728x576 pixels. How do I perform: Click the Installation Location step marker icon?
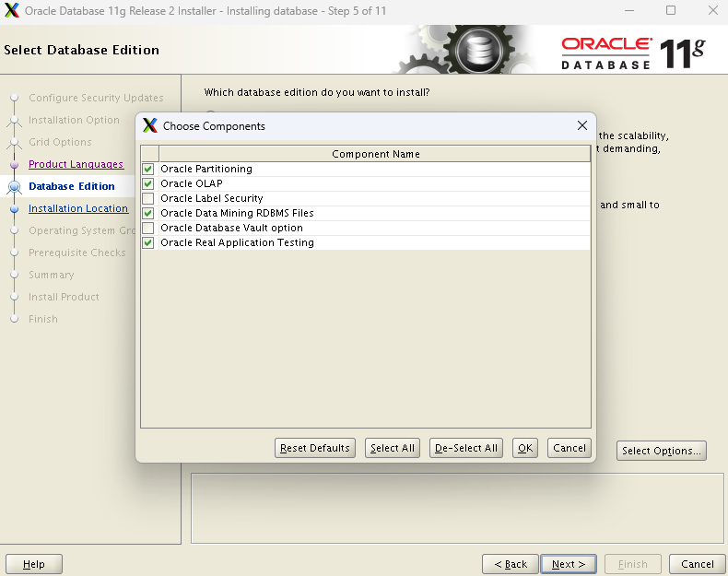click(x=15, y=209)
